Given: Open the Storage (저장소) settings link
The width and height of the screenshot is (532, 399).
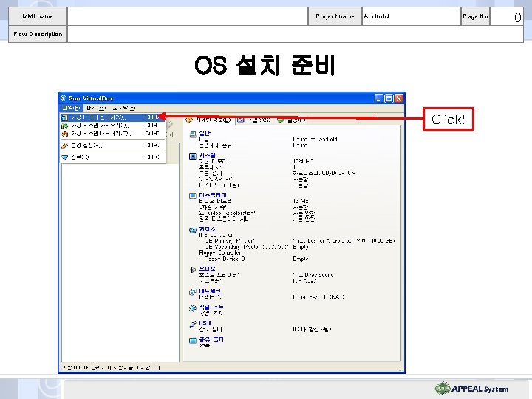Looking at the screenshot, I should tap(208, 229).
